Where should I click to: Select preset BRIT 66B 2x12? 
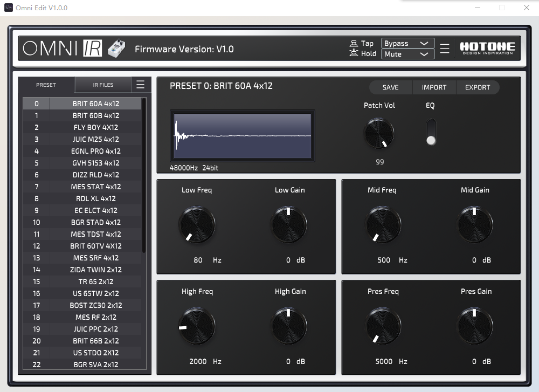(x=82, y=341)
